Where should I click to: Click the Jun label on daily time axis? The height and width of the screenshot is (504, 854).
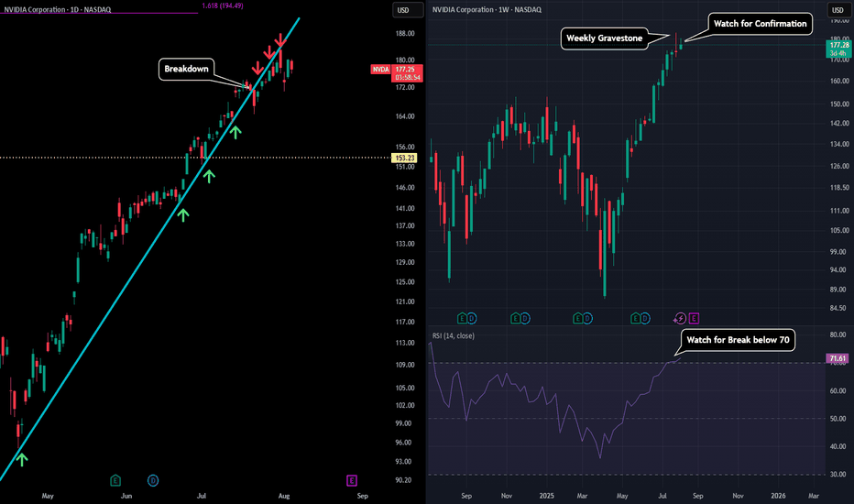pyautogui.click(x=126, y=496)
